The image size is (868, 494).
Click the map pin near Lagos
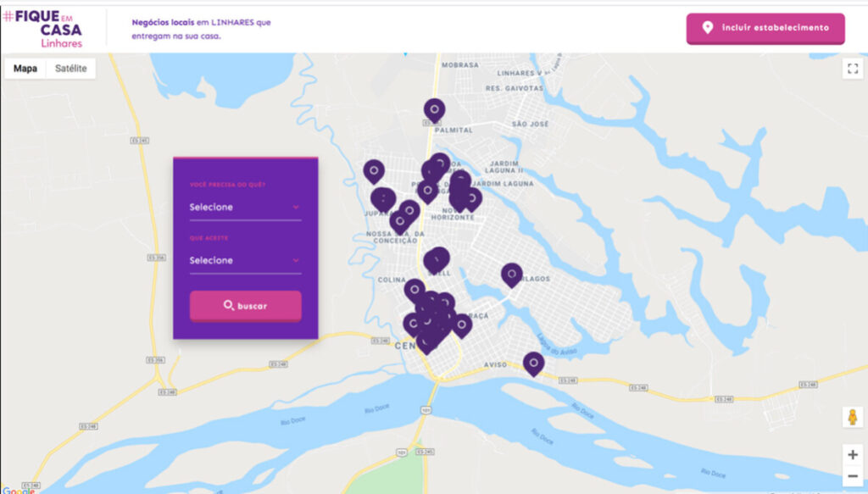511,275
